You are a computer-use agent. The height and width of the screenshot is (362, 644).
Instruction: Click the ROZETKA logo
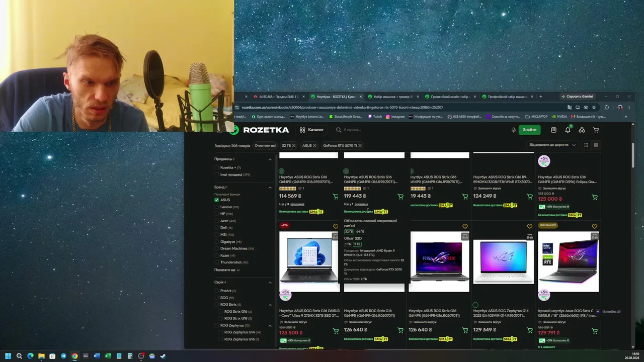coord(259,130)
